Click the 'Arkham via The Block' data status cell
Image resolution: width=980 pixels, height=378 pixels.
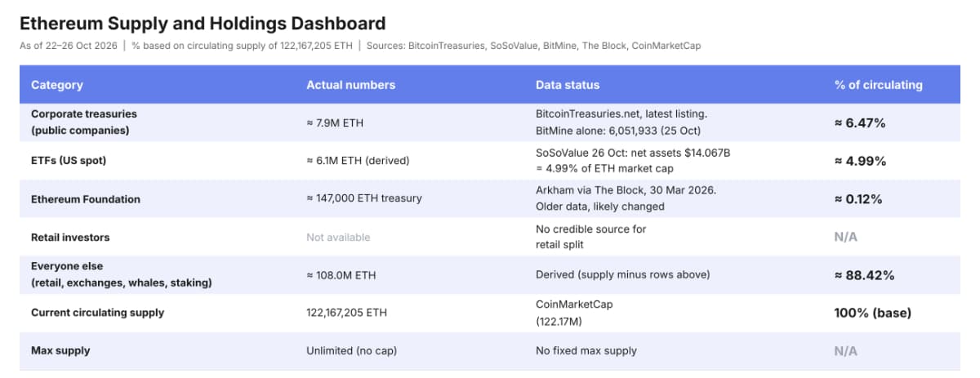click(626, 199)
